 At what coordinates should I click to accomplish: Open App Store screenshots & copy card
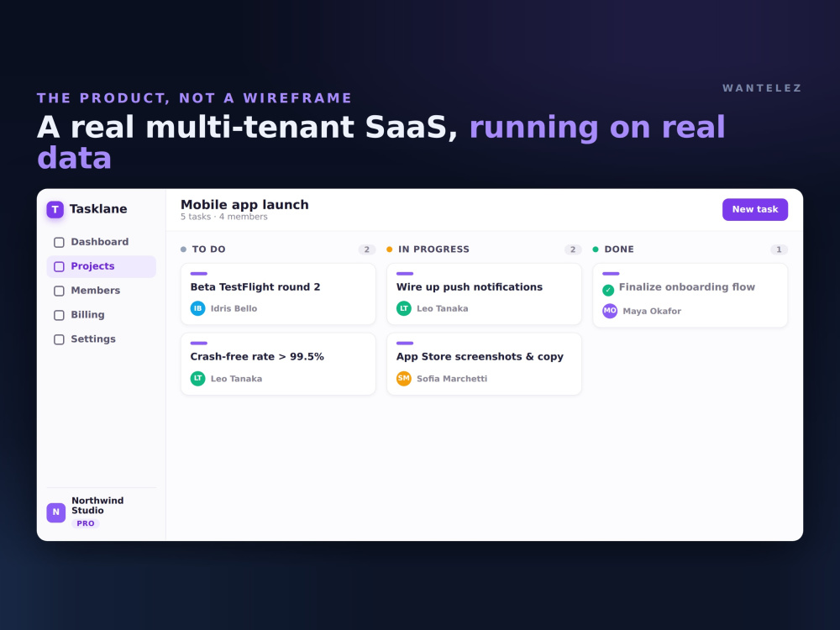(484, 364)
